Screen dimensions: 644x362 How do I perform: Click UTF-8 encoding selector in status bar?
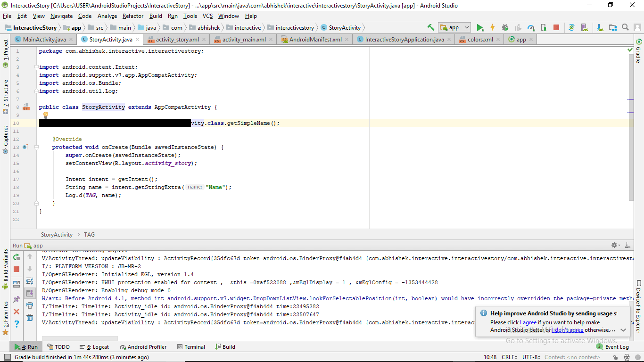(531, 357)
